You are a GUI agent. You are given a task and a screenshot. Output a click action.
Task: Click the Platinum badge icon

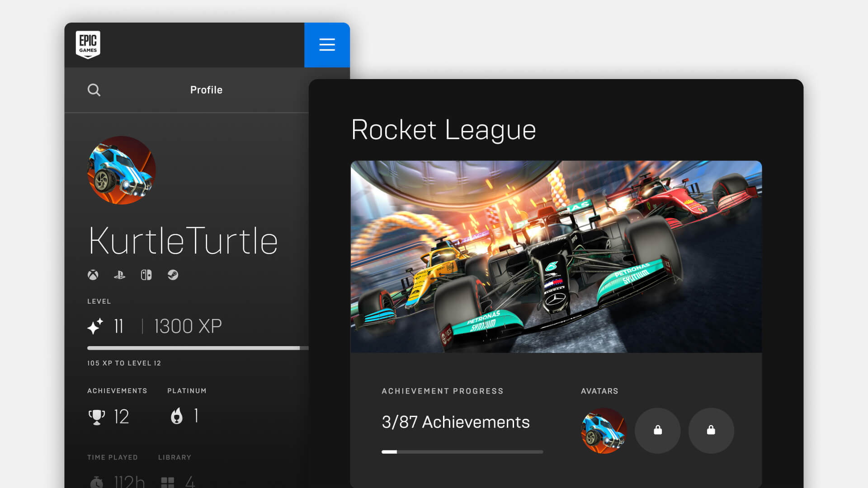pyautogui.click(x=177, y=416)
